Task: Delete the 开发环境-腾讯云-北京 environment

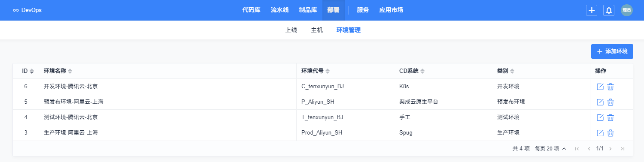Action: click(611, 87)
